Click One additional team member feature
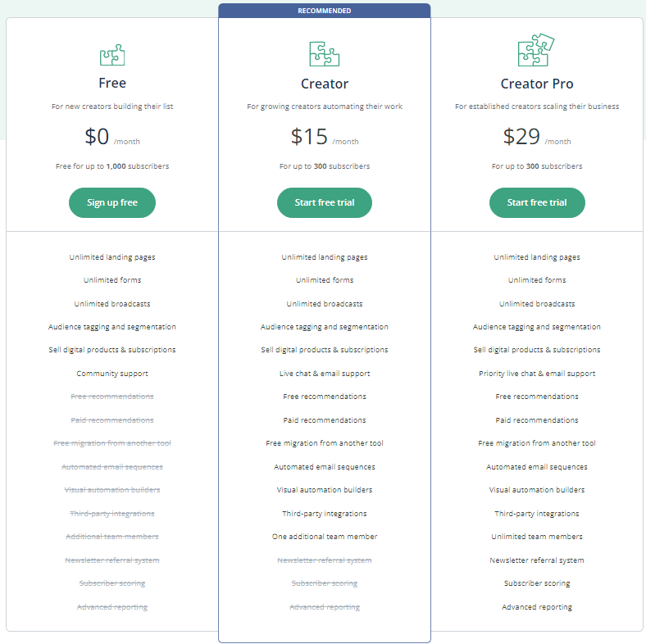This screenshot has width=646, height=644. tap(325, 537)
